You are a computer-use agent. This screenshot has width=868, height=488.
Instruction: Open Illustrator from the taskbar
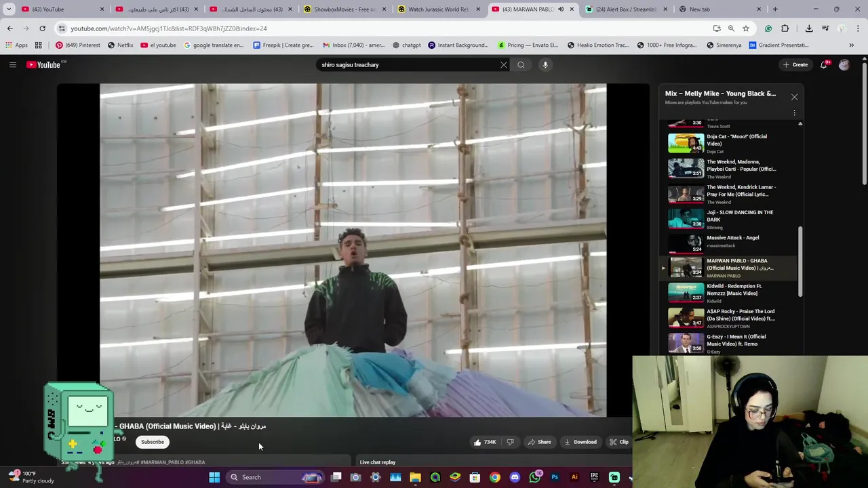[x=574, y=477]
